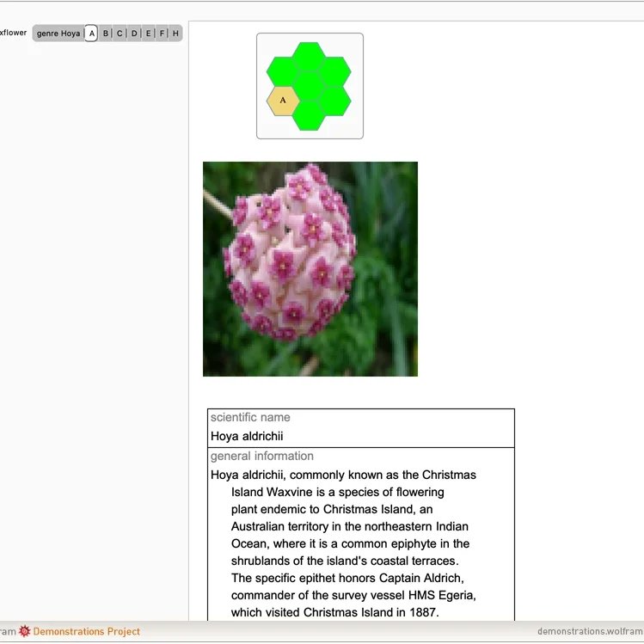Open the Demonstrations Project footer link

87,631
